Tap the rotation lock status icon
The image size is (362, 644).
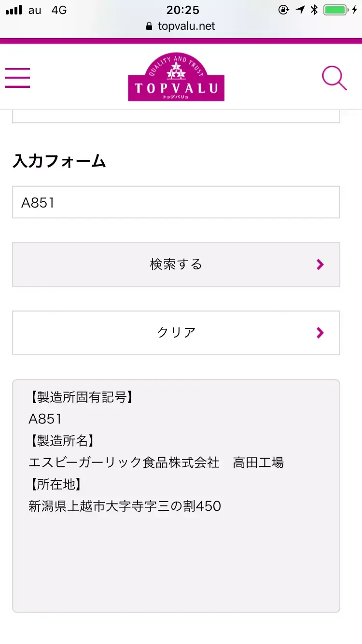(x=284, y=10)
